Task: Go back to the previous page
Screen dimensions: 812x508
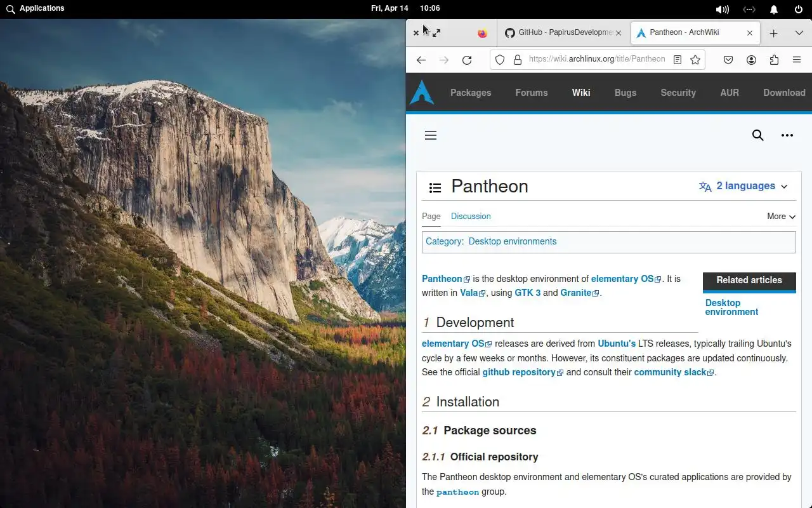Action: coord(421,60)
